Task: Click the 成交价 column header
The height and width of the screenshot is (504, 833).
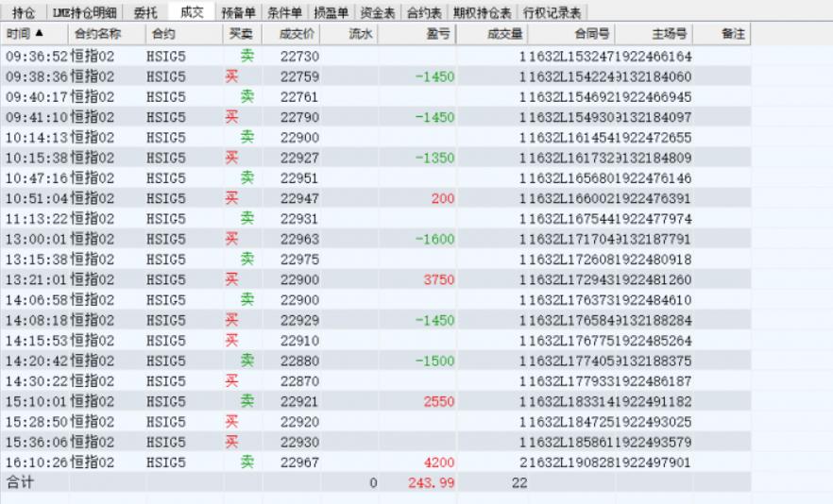Action: coord(297,34)
